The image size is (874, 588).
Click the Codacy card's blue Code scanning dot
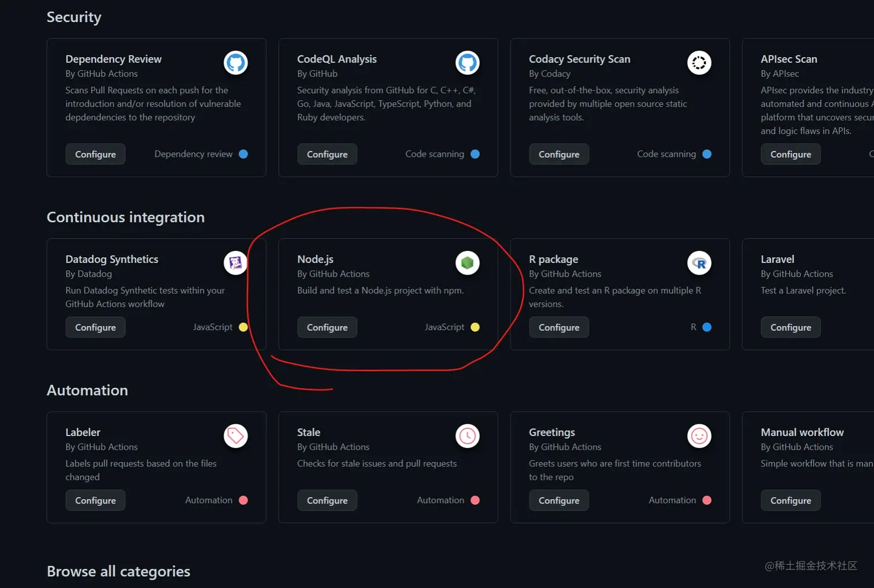(x=707, y=154)
